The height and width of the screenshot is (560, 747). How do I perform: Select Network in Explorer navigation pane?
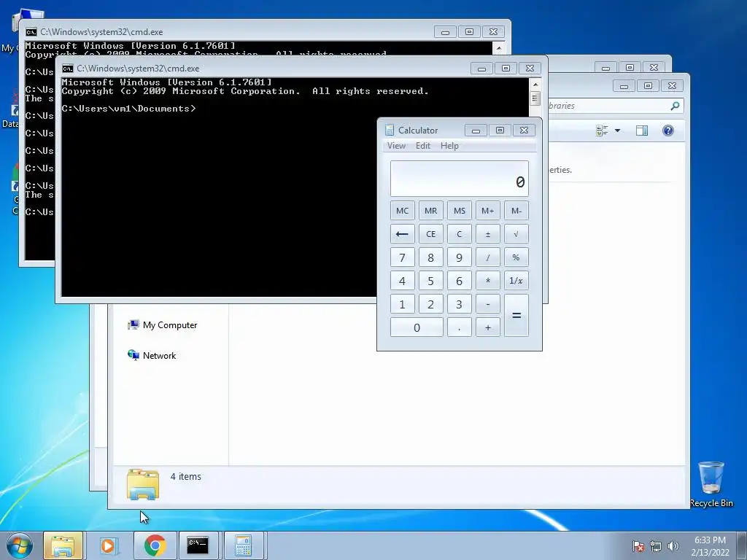152,355
